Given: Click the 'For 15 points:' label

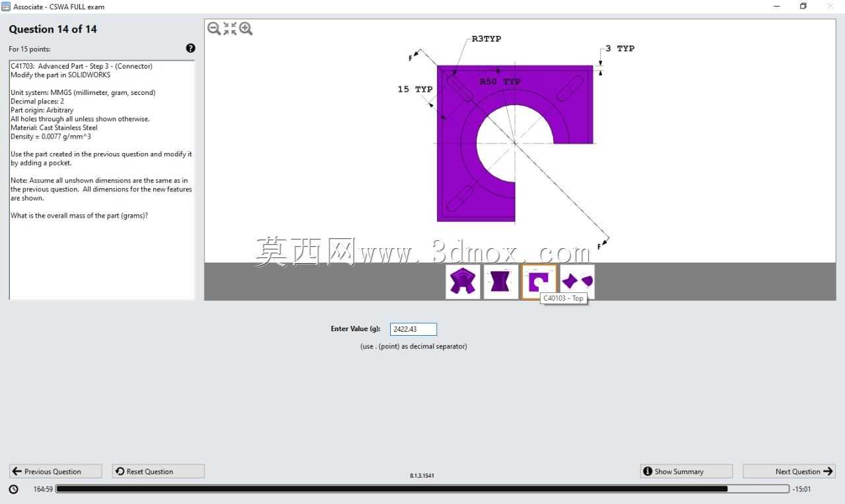Looking at the screenshot, I should 30,49.
